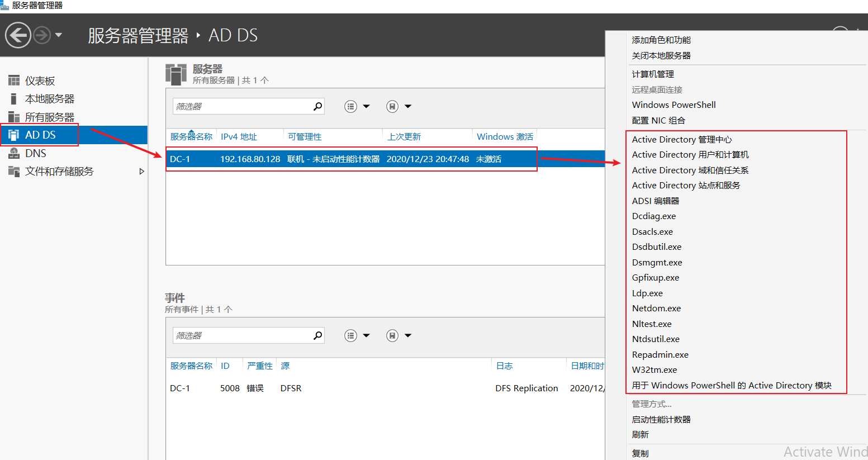Screen dimensions: 868x460
Task: Open Active Directory 用户和计算机 from context menu
Action: (690, 155)
